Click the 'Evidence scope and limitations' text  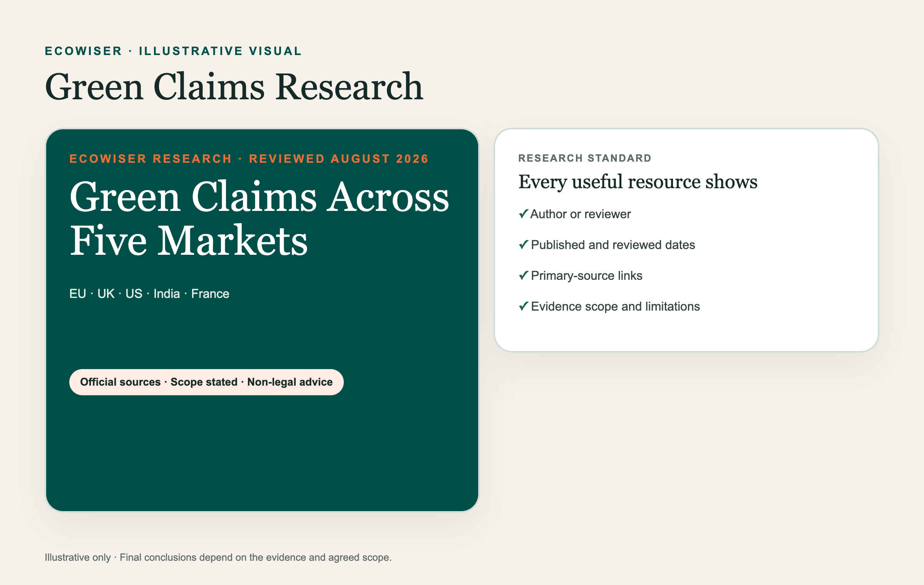click(x=615, y=306)
